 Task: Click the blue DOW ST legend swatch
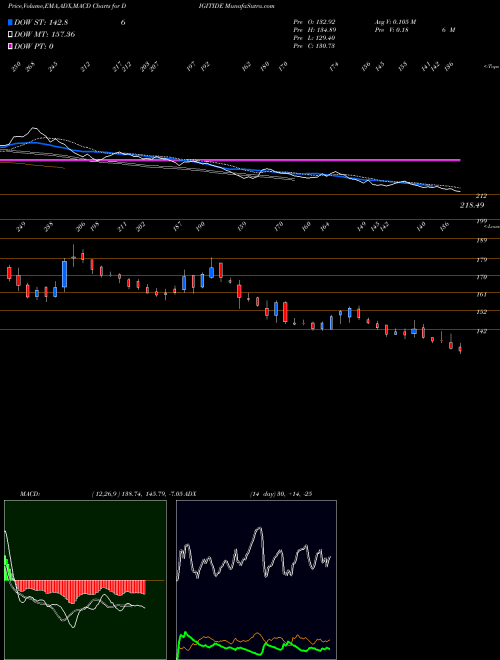click(x=10, y=22)
